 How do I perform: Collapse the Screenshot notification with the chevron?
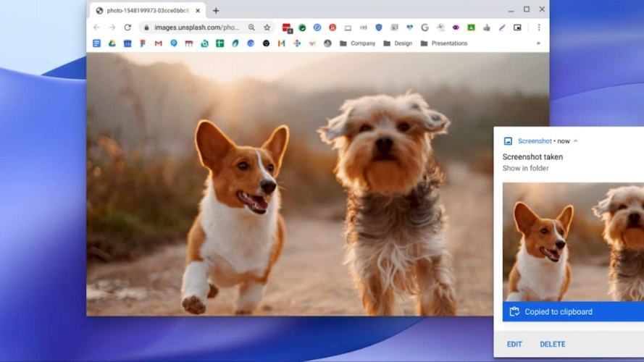pyautogui.click(x=576, y=141)
